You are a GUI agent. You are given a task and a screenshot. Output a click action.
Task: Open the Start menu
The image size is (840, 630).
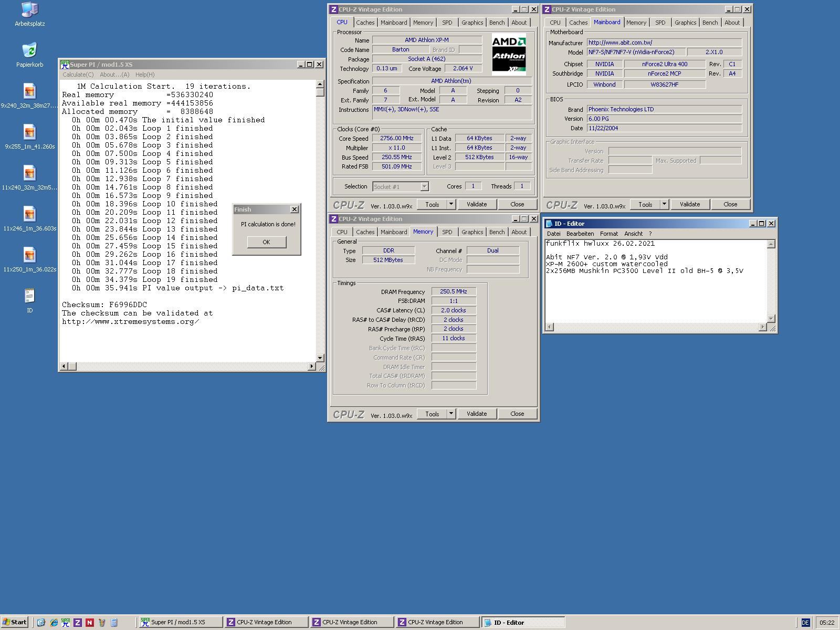[x=14, y=622]
